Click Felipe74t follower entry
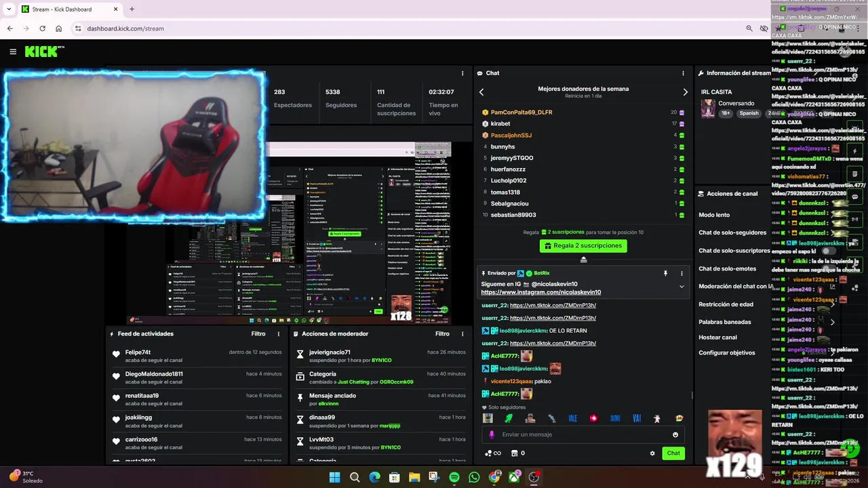Image resolution: width=868 pixels, height=488 pixels. coord(197,356)
